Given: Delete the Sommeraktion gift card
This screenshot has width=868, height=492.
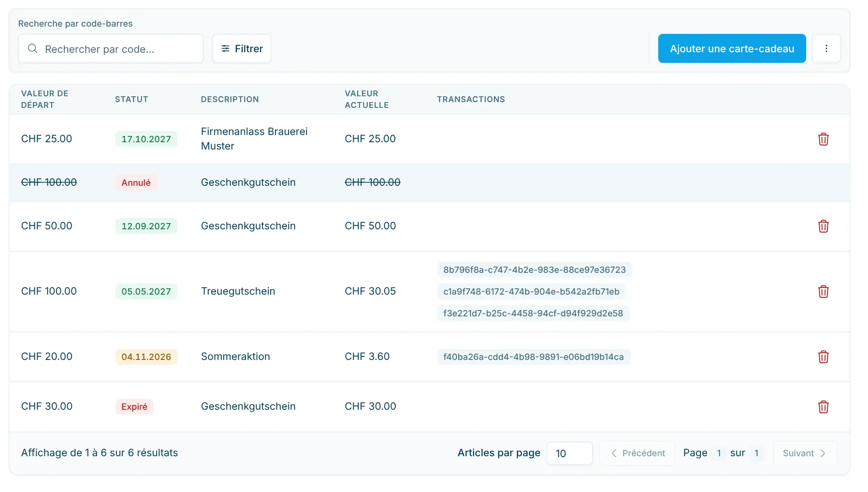Looking at the screenshot, I should tap(823, 357).
